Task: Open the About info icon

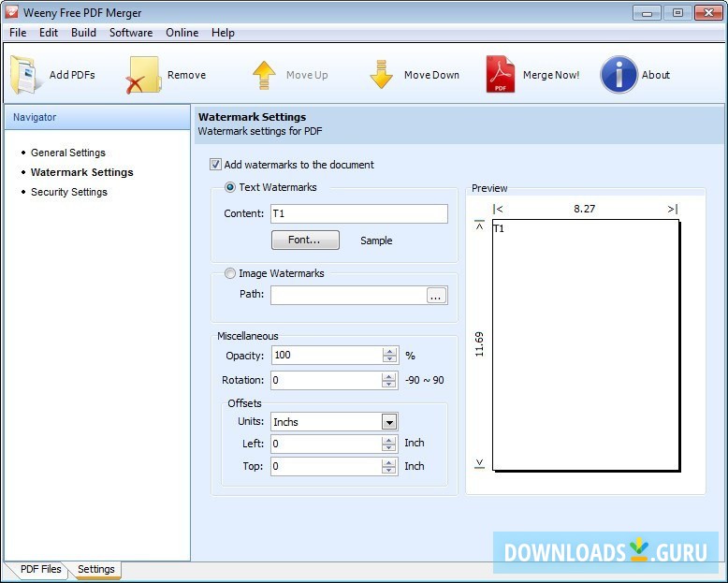Action: click(619, 75)
